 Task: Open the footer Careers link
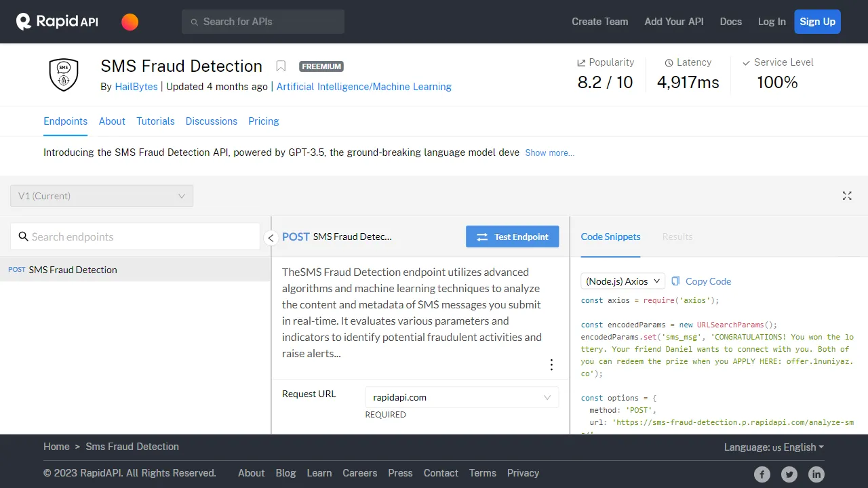[359, 473]
